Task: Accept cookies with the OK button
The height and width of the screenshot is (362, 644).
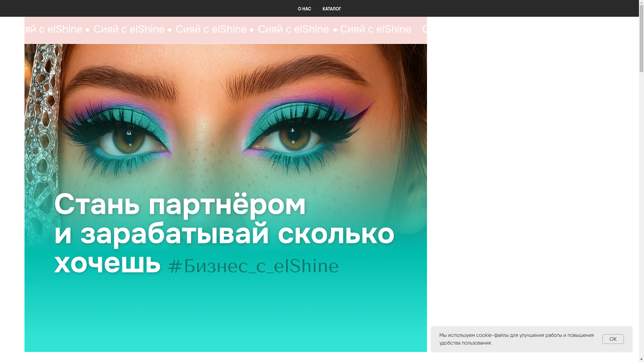Action: coord(613,339)
